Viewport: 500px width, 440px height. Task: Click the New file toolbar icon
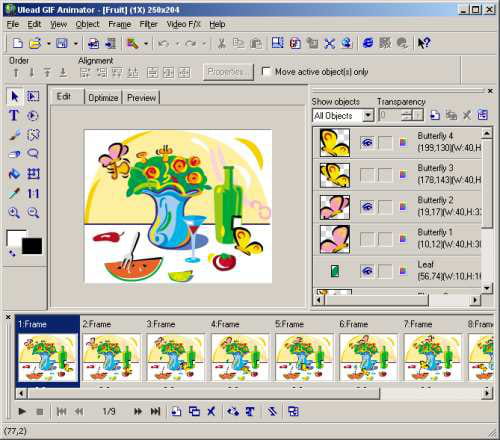[18, 43]
